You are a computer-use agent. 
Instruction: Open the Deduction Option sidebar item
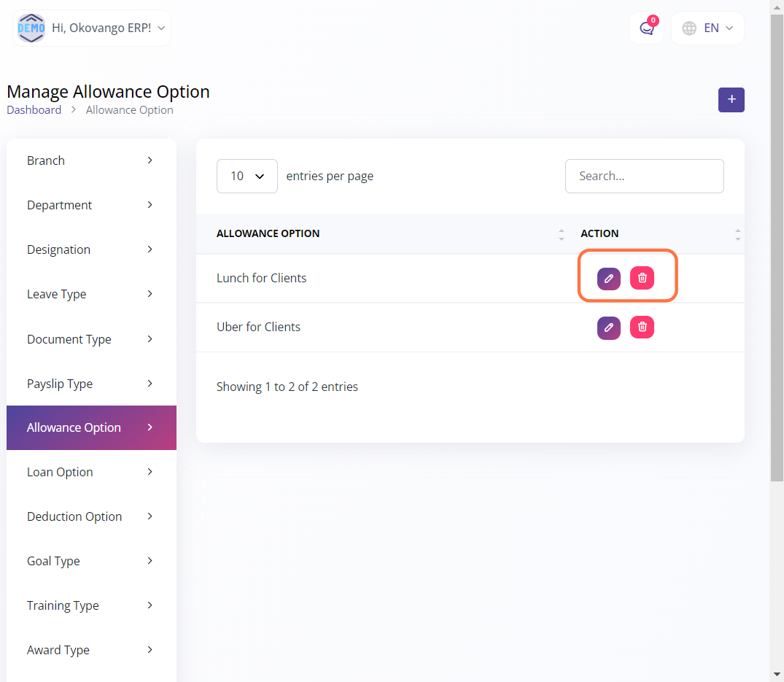click(91, 516)
